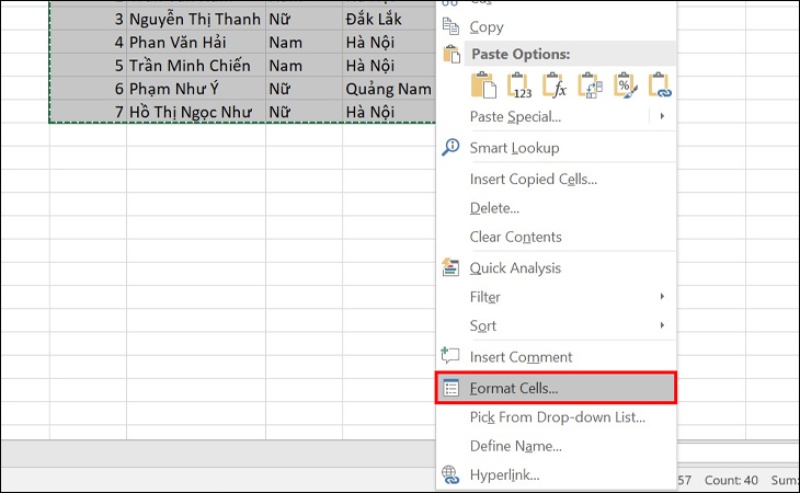The width and height of the screenshot is (800, 493).
Task: Select cell Phạm Như Ý
Action: tap(196, 88)
